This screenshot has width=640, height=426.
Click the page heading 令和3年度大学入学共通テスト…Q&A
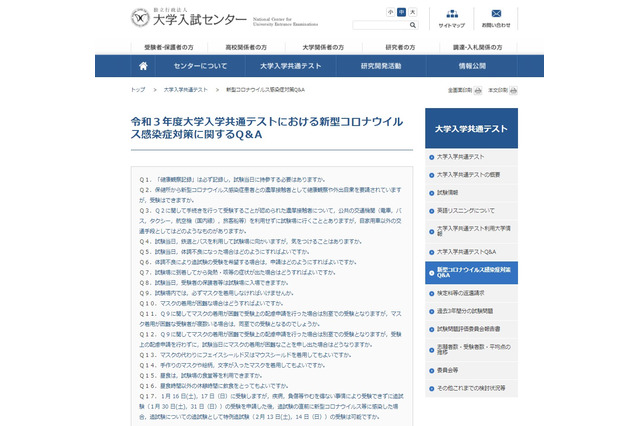point(267,128)
